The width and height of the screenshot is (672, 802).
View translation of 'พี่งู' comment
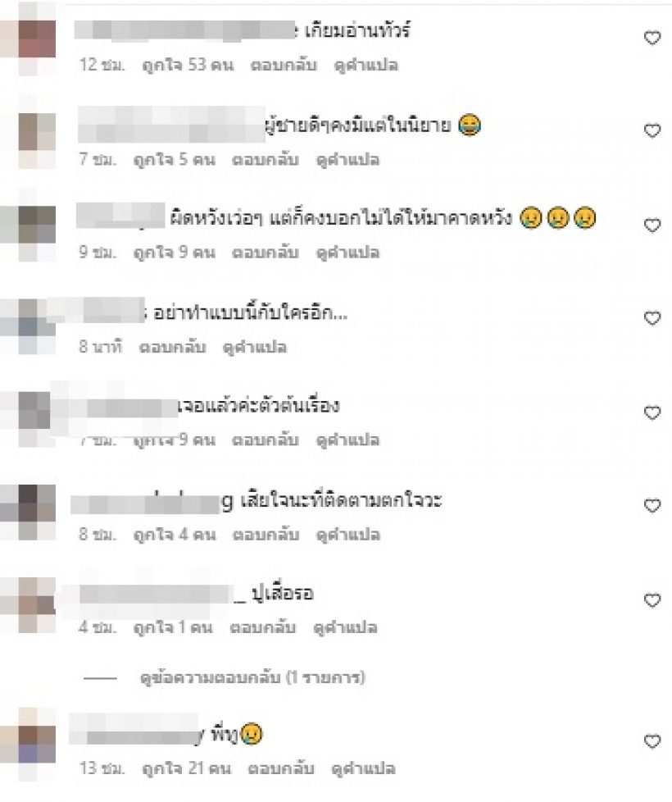(x=363, y=768)
